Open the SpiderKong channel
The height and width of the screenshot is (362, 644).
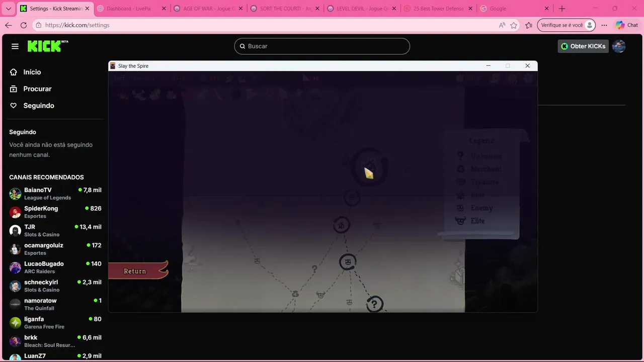55,212
